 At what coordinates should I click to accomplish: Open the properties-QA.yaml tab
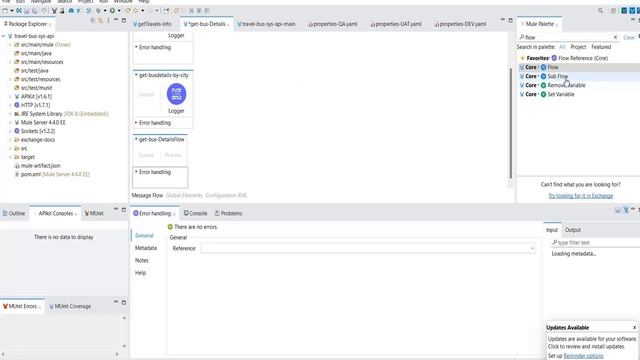(x=333, y=24)
